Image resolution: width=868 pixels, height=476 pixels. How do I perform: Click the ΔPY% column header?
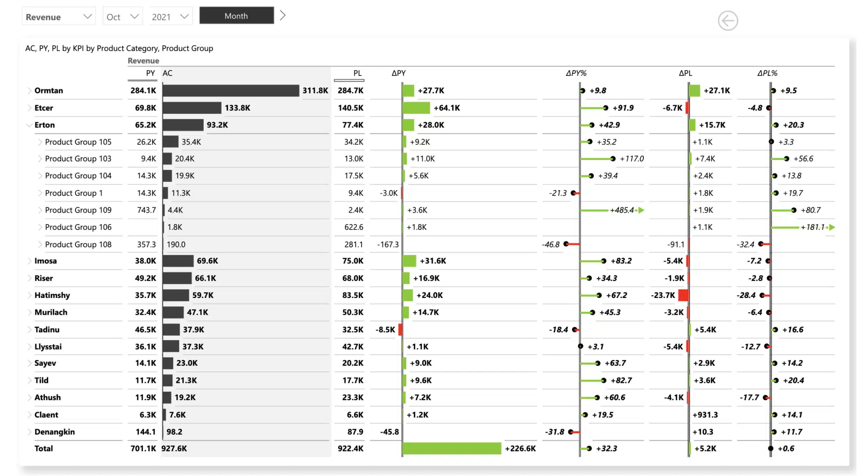pos(576,73)
